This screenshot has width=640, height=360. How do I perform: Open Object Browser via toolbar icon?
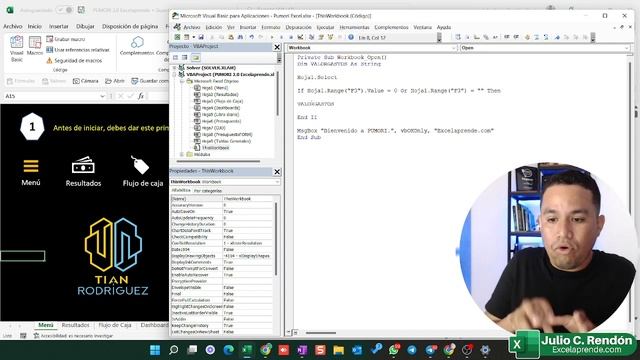coord(330,37)
